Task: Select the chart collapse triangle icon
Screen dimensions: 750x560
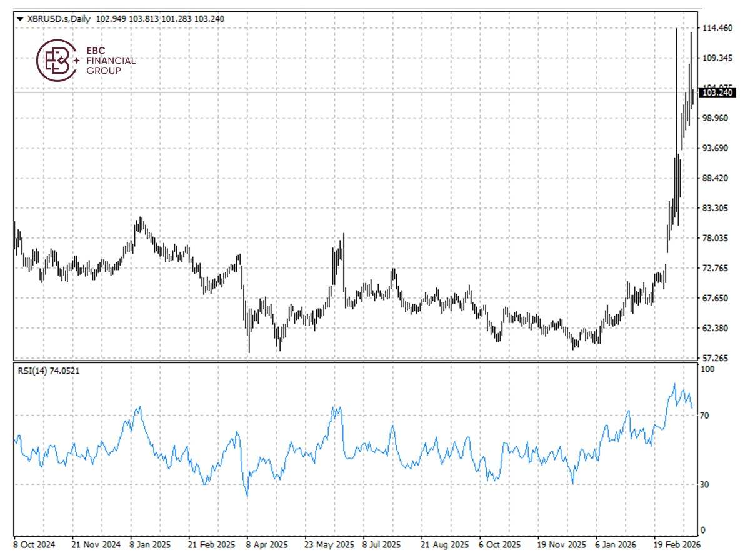Action: click(21, 19)
